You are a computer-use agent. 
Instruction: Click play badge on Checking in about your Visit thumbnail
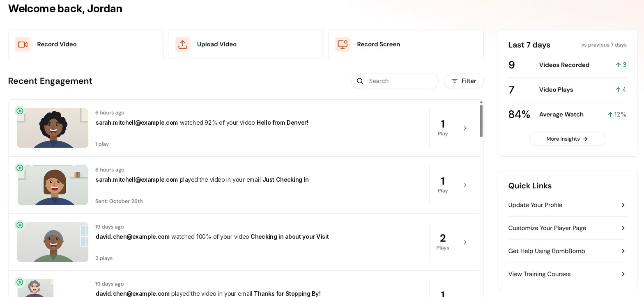[x=20, y=225]
